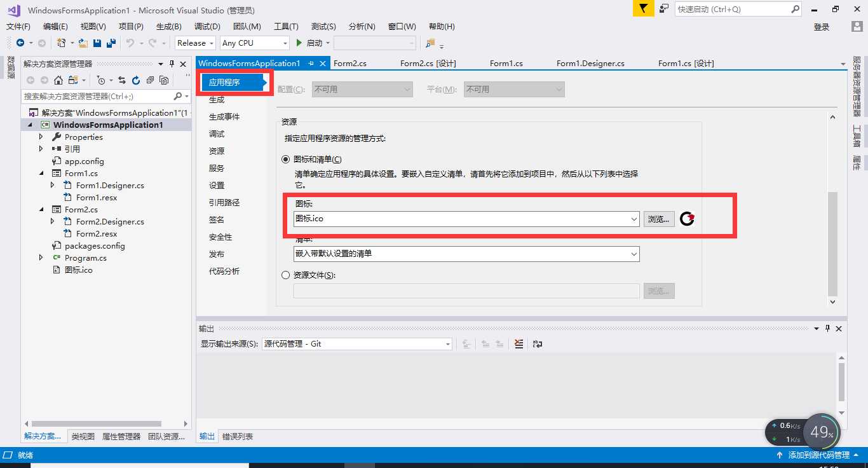Click the Home icon in Solution Explorer
Viewport: 868px width, 468px height.
click(58, 80)
